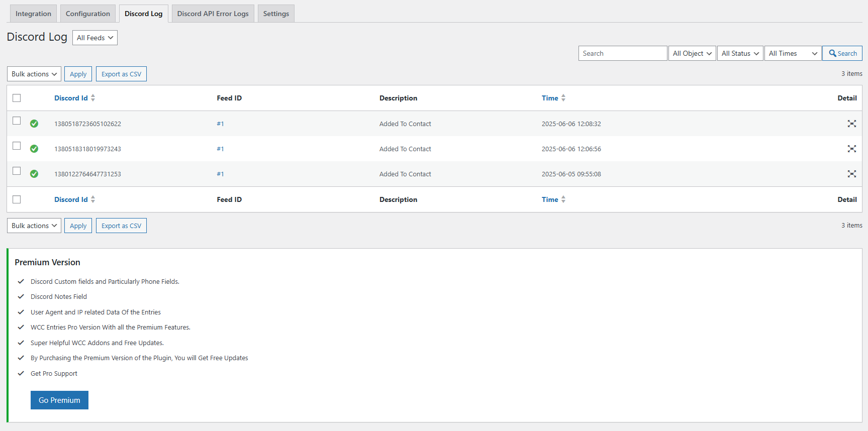Screen dimensions: 868x431
Task: Open bottom Bulk actions dropdown
Action: (34, 226)
